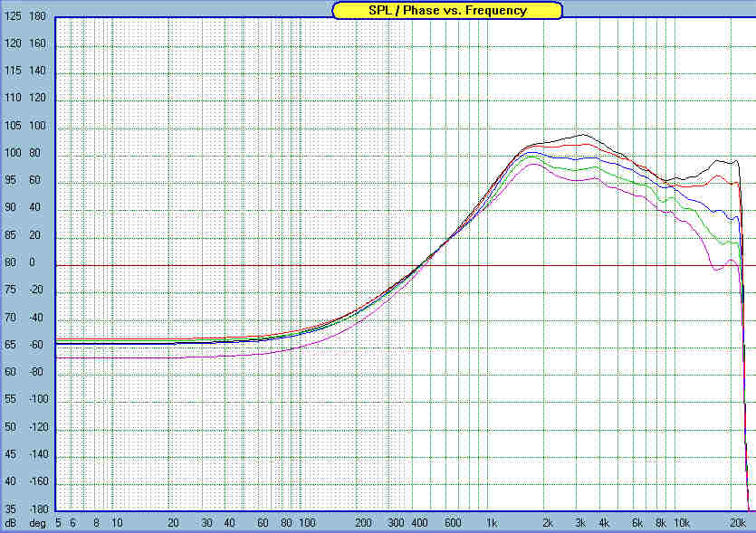756x533 pixels.
Task: Click the 'SPL / Phase vs. Frequency' title
Action: click(447, 10)
